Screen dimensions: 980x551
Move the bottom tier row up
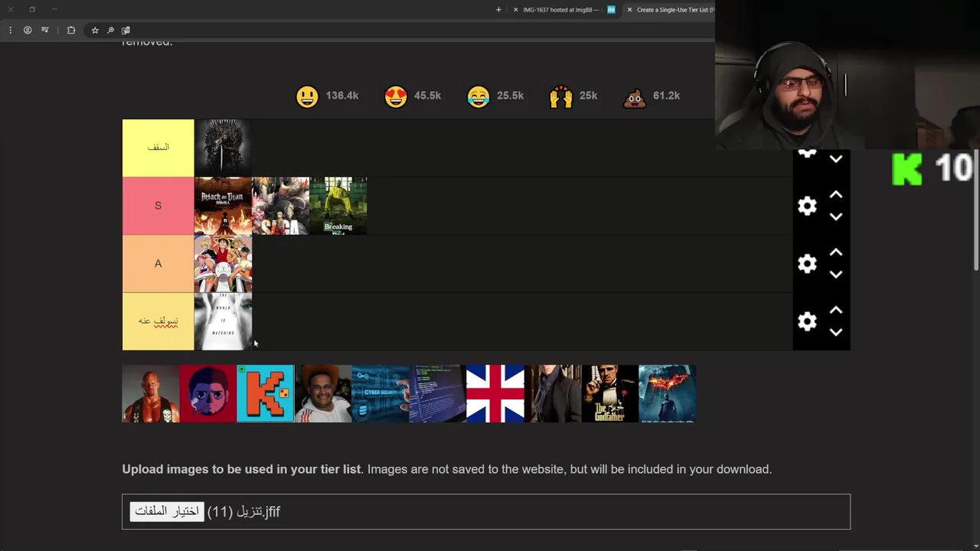click(836, 310)
